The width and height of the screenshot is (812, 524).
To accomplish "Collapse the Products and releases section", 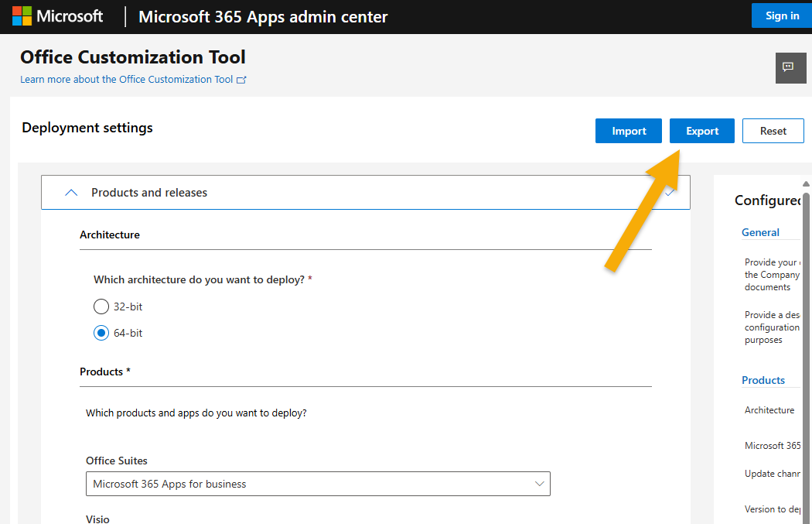I will pos(70,192).
